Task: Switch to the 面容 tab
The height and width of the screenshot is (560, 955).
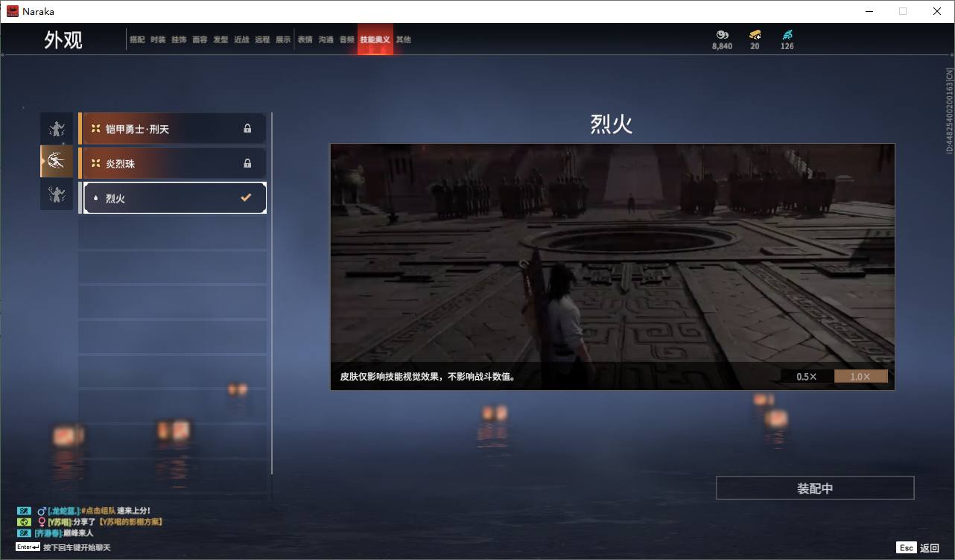Action: [x=200, y=39]
